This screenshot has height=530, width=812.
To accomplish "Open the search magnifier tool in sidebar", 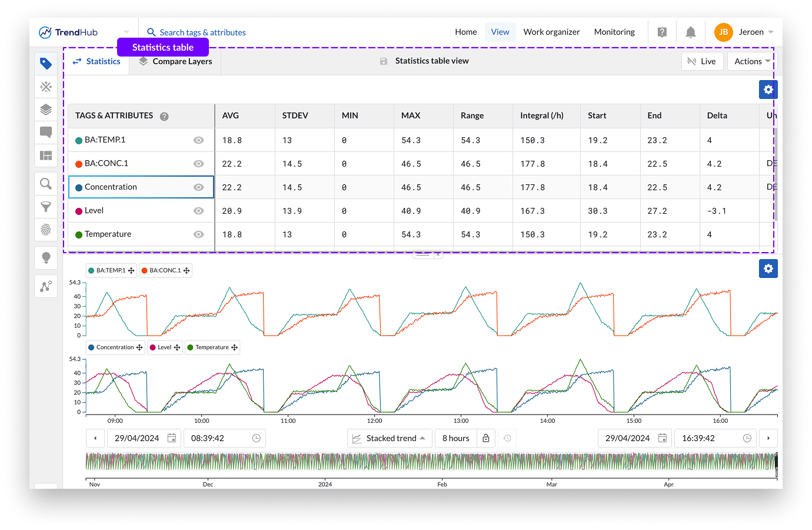I will click(x=46, y=184).
